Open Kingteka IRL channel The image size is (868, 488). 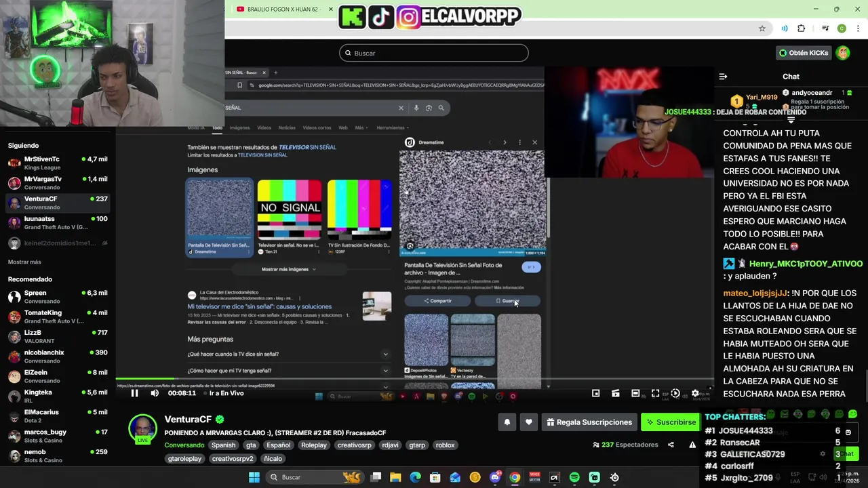(x=58, y=396)
